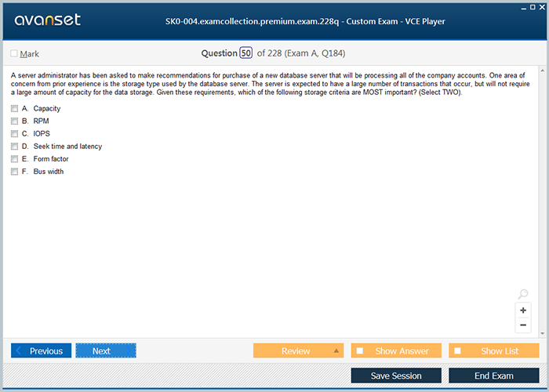Go back with Previous button
Screen dimensions: 549x392
click(41, 351)
